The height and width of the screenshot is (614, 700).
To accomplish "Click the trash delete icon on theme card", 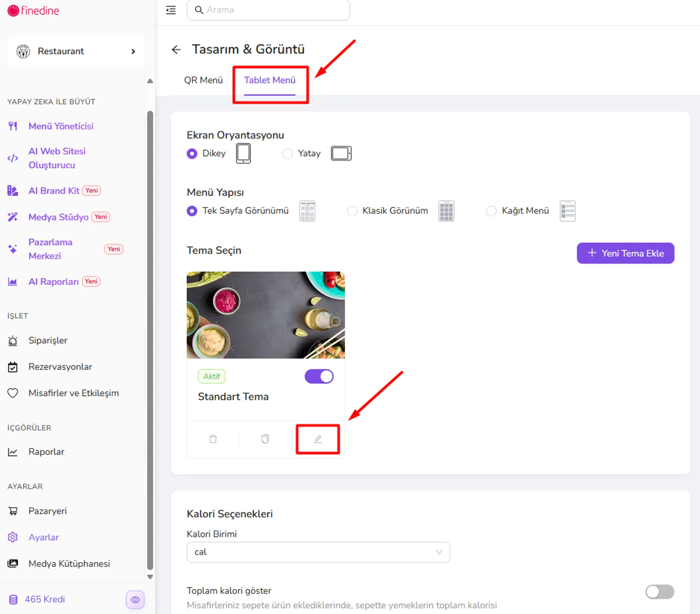I will tap(213, 439).
